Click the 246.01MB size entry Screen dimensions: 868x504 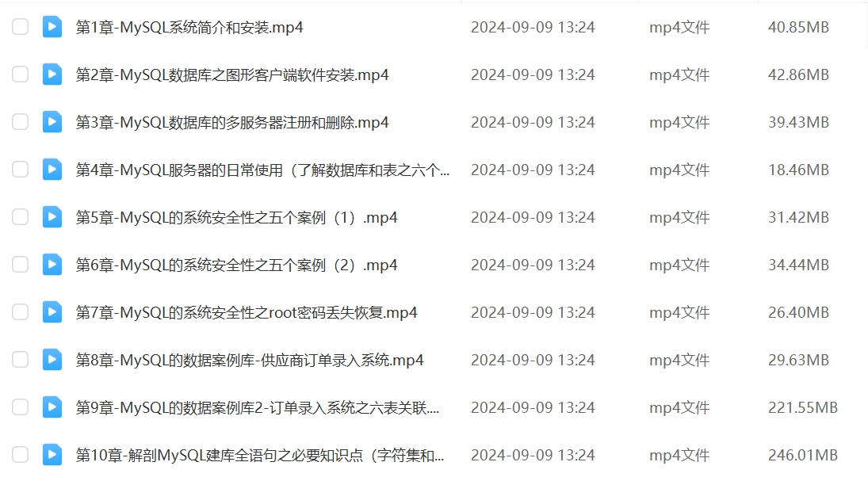pos(803,456)
